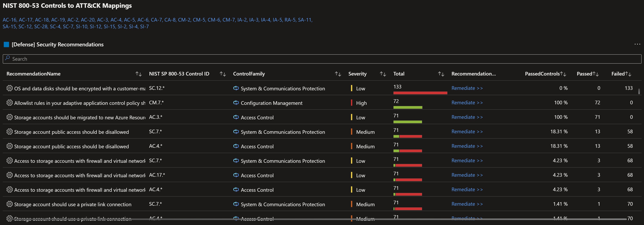Focus the Search input field
This screenshot has width=644, height=225.
[322, 59]
